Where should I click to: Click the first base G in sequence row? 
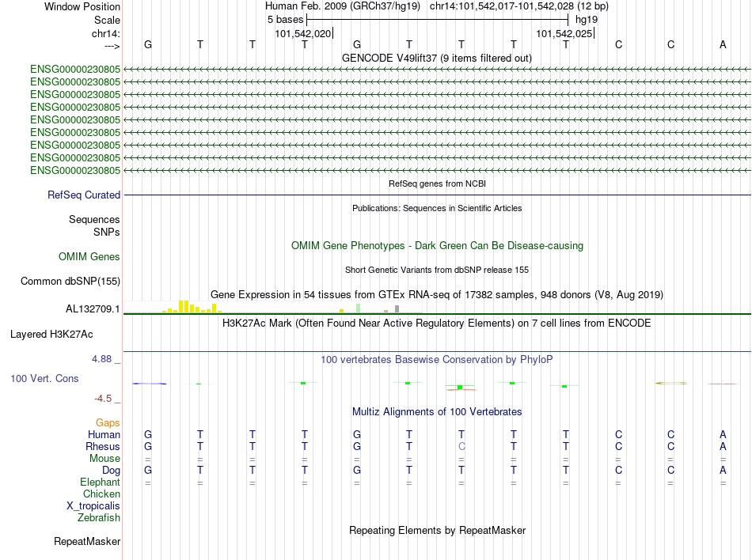[148, 44]
